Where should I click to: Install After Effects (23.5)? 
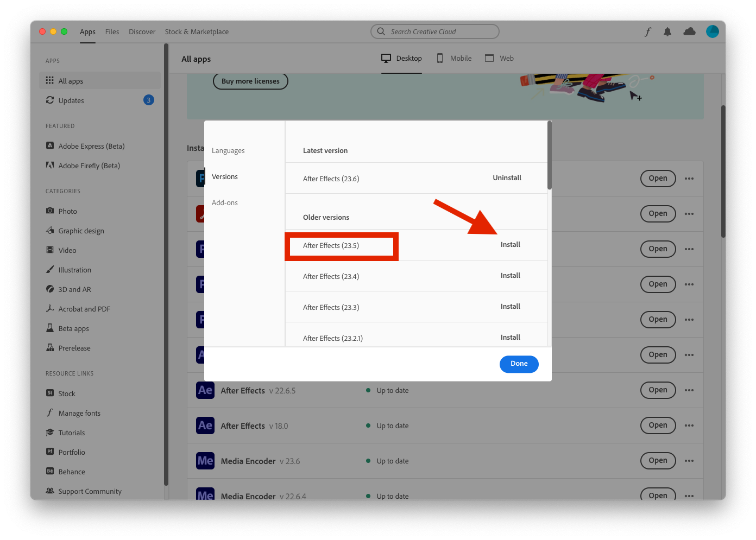pos(511,245)
